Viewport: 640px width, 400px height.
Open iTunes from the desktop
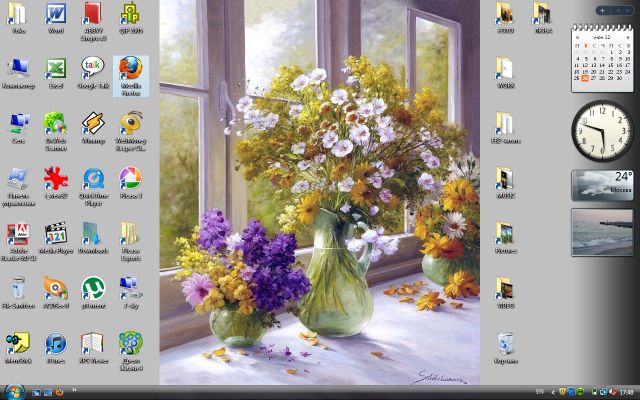tap(56, 347)
